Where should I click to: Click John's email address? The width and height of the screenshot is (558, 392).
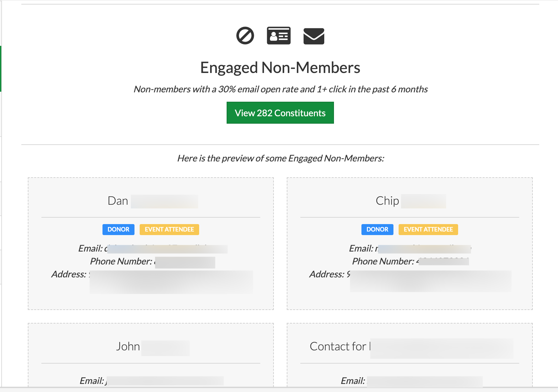point(165,381)
